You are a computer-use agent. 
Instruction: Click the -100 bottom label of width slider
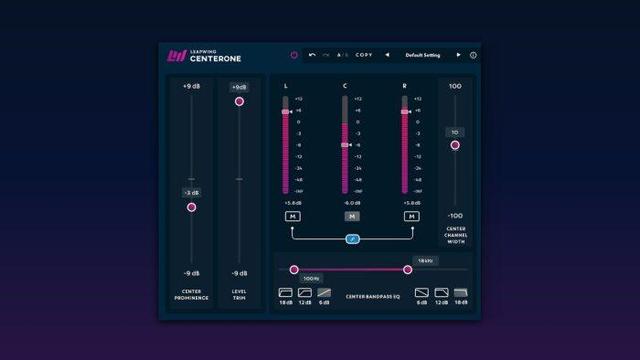tap(455, 216)
